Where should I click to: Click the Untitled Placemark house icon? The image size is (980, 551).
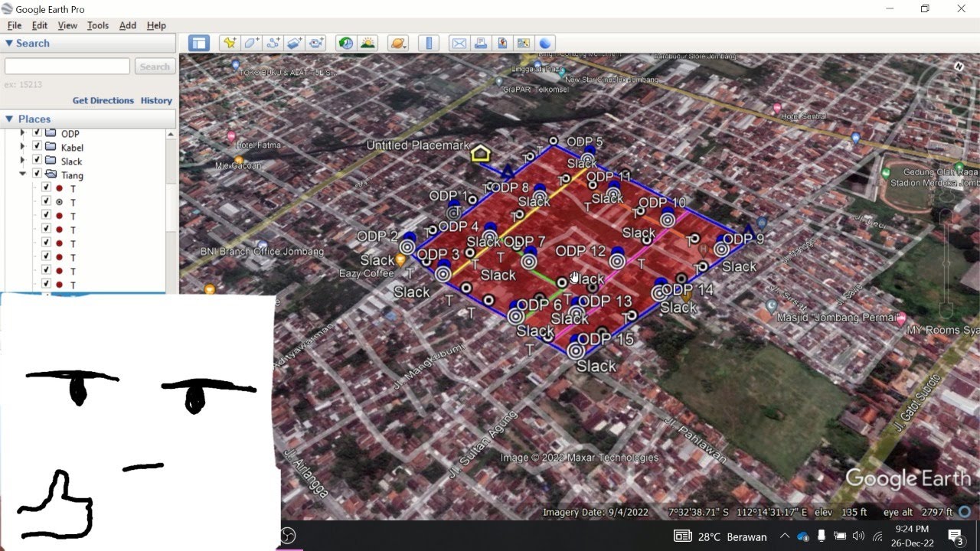[480, 154]
